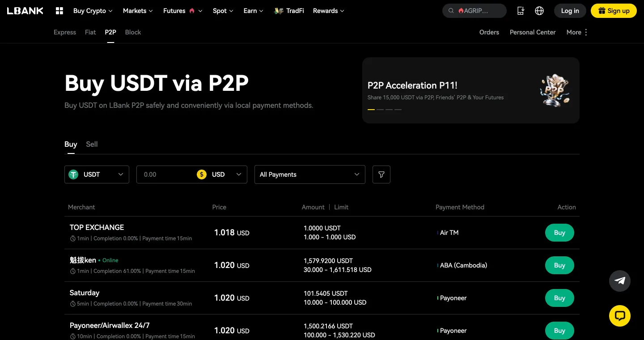
Task: Select fourth banner carousel indicator
Action: coord(398,110)
